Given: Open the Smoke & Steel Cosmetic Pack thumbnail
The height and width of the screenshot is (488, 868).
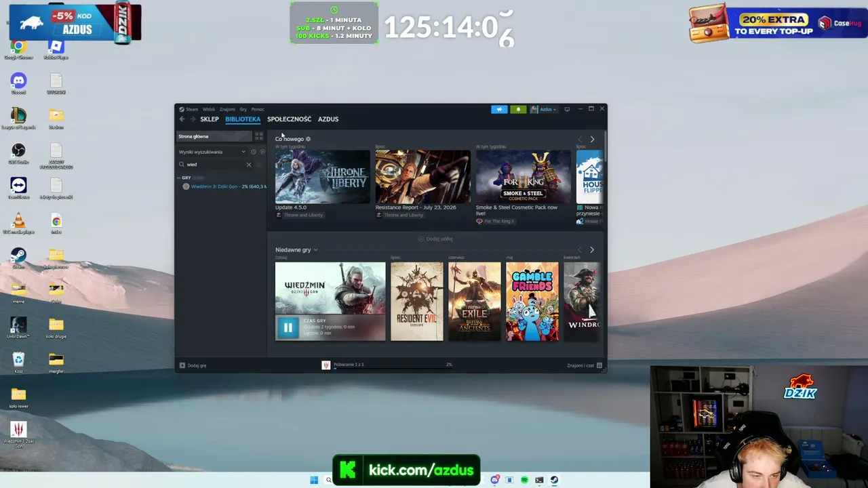Looking at the screenshot, I should 524,176.
